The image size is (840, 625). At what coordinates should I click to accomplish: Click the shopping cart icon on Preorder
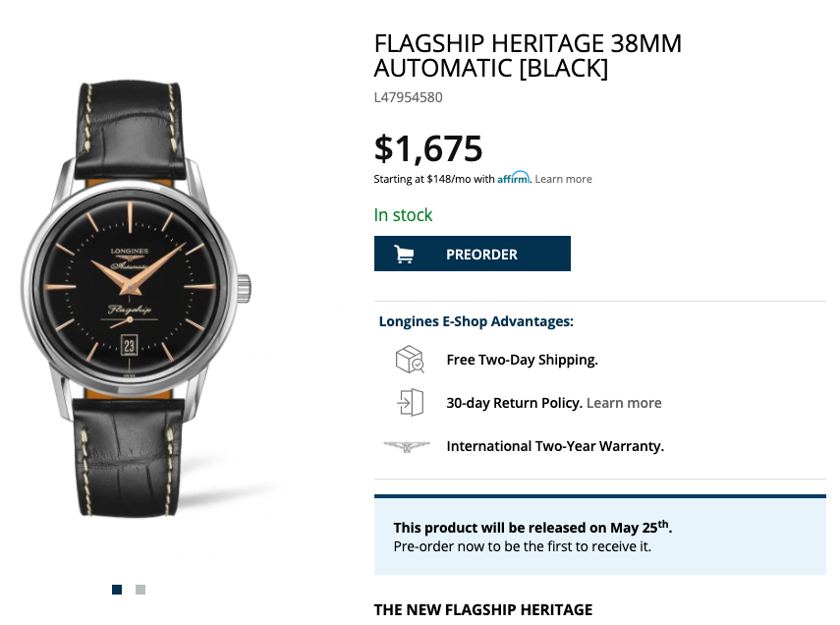tap(404, 255)
